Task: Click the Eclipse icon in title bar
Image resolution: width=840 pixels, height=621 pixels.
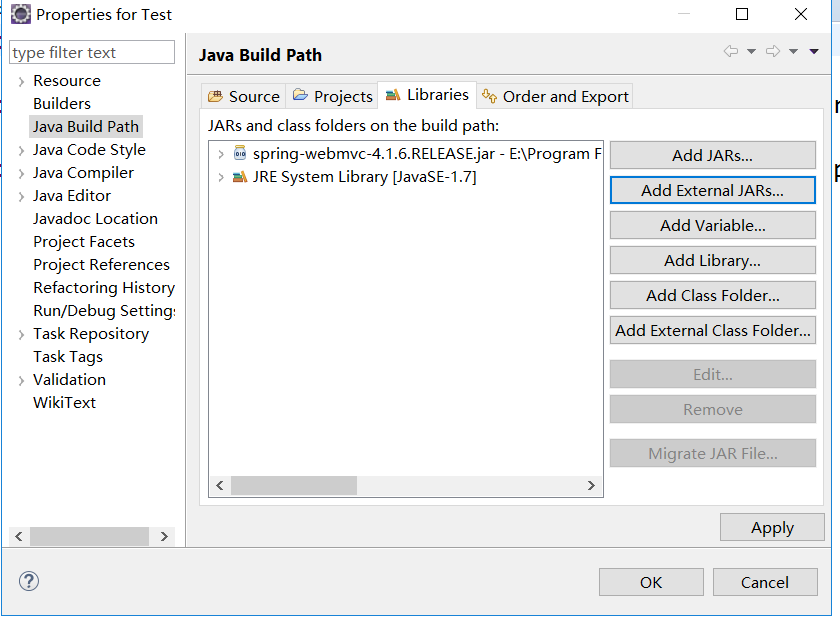Action: coord(21,14)
